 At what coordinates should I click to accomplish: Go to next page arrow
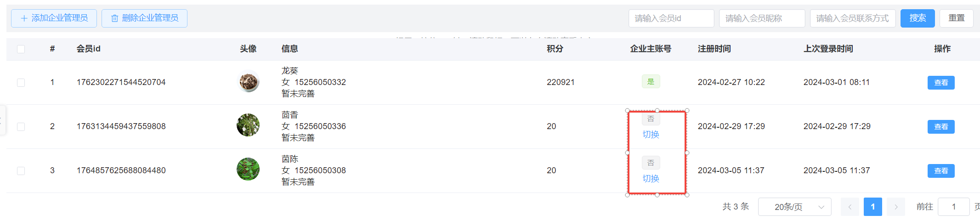[x=896, y=207]
